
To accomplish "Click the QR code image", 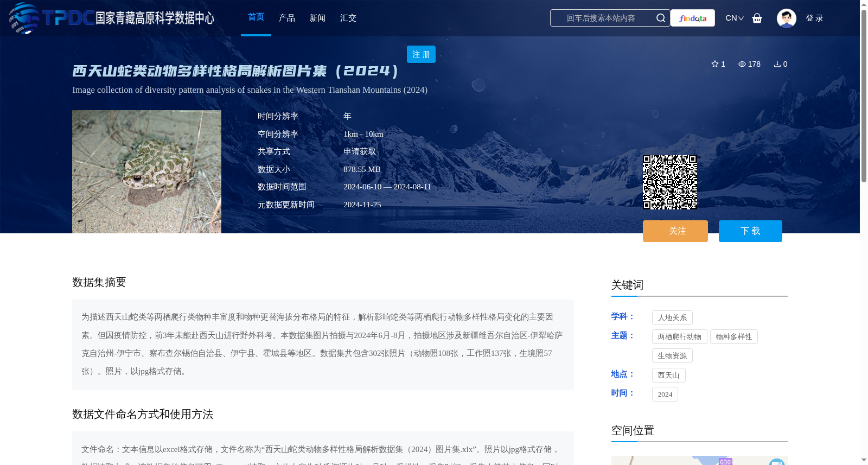I will [670, 182].
